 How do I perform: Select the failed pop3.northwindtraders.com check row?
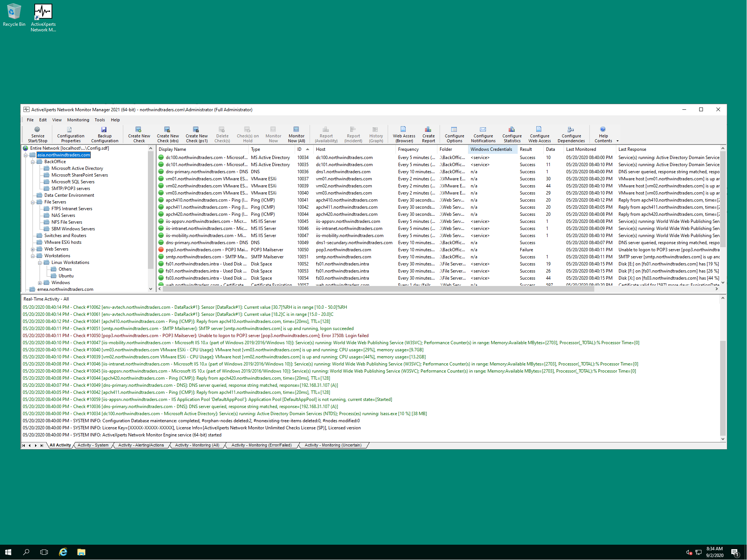439,250
